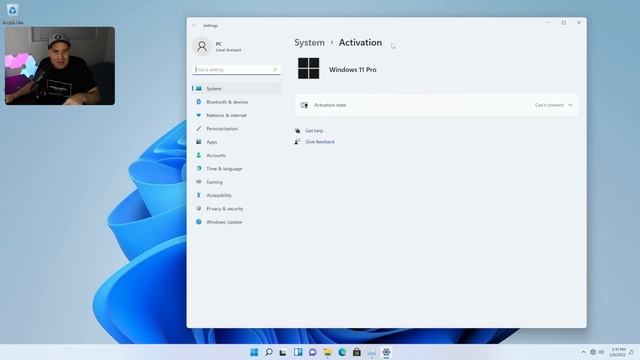Image resolution: width=640 pixels, height=360 pixels.
Task: Open Task View on taskbar
Action: click(283, 352)
